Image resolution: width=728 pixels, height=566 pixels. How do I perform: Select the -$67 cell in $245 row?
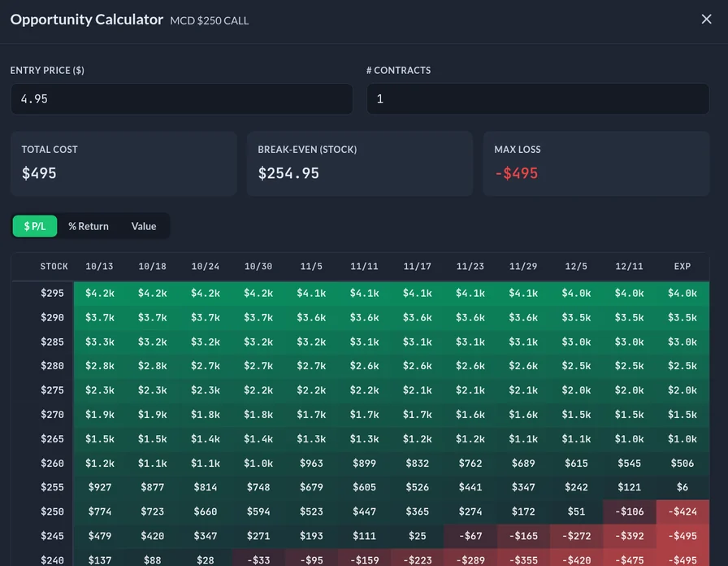click(x=470, y=536)
